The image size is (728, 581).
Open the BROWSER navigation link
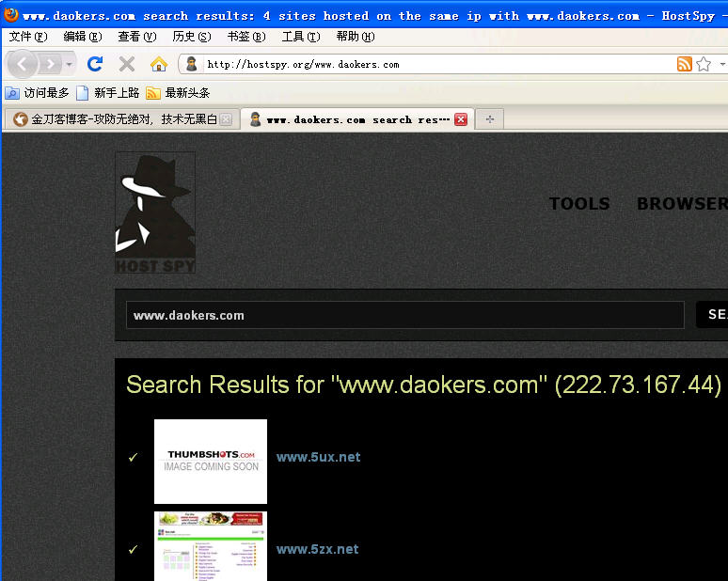tap(682, 203)
